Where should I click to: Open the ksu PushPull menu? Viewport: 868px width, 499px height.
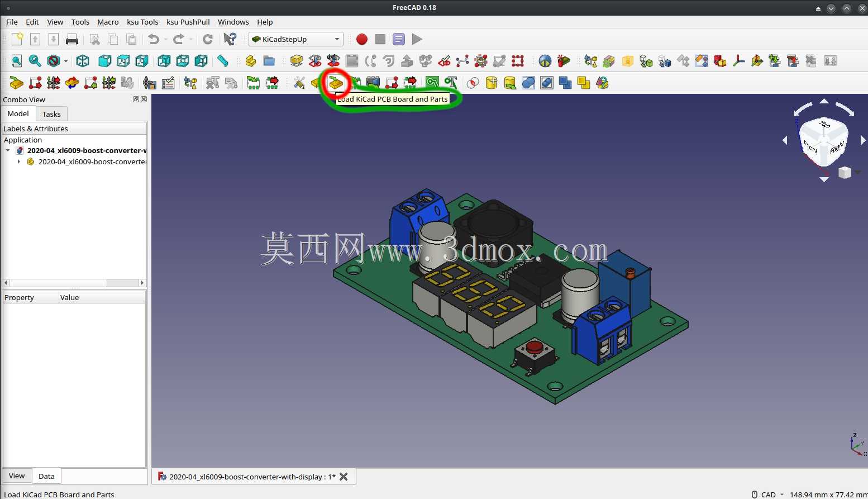[x=188, y=22]
